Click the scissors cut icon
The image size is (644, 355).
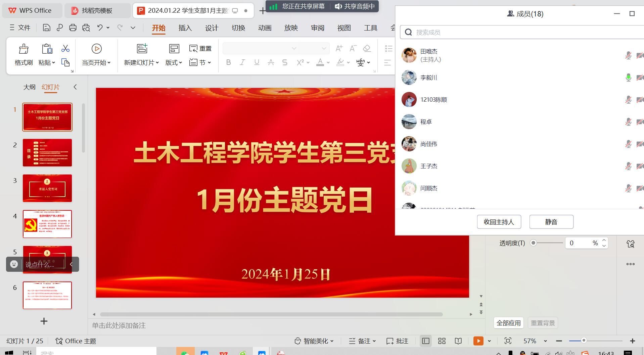65,49
